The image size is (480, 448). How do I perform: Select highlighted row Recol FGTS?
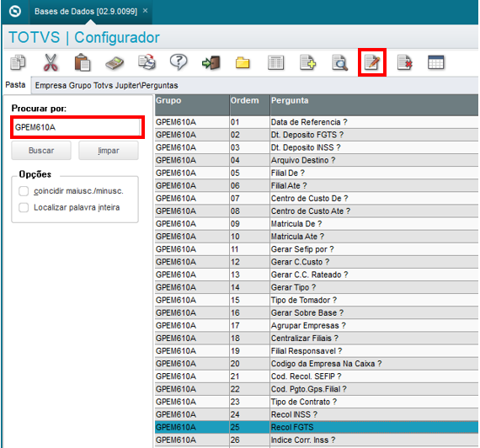pos(317,427)
